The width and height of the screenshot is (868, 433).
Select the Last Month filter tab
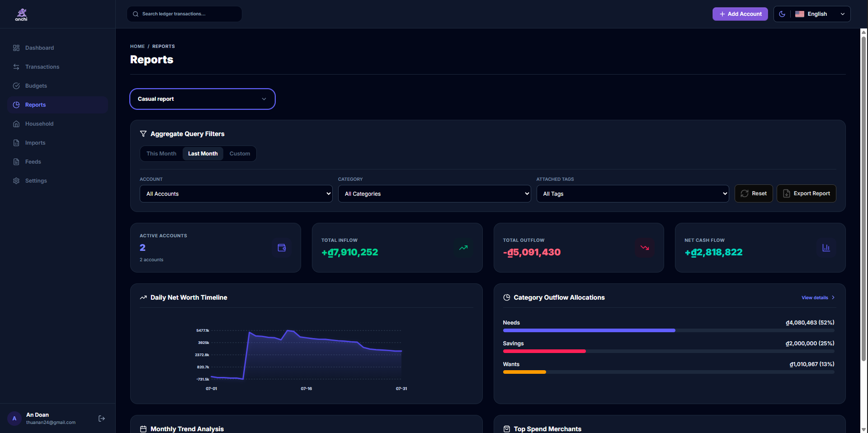203,154
